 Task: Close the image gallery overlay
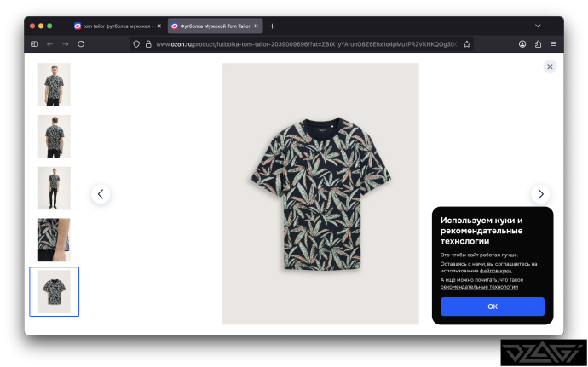(550, 66)
